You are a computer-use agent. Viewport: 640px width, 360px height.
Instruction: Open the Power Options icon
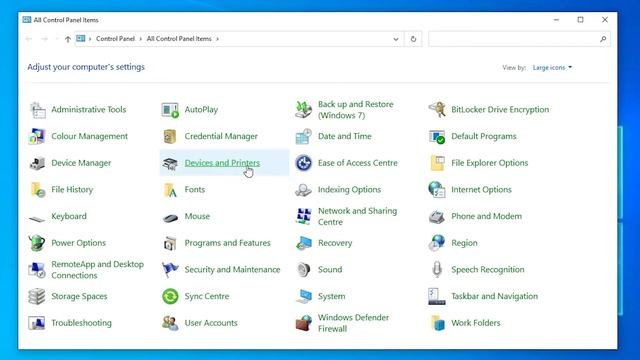click(x=37, y=243)
